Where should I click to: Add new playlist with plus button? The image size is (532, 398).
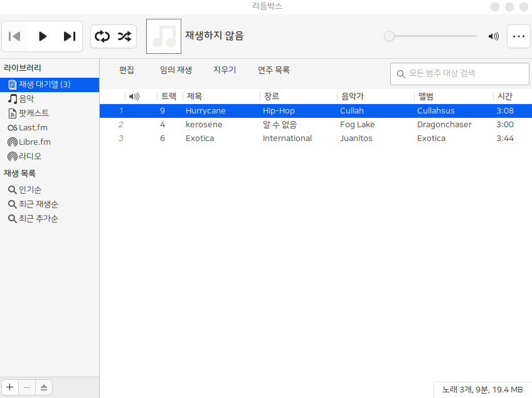tap(10, 387)
